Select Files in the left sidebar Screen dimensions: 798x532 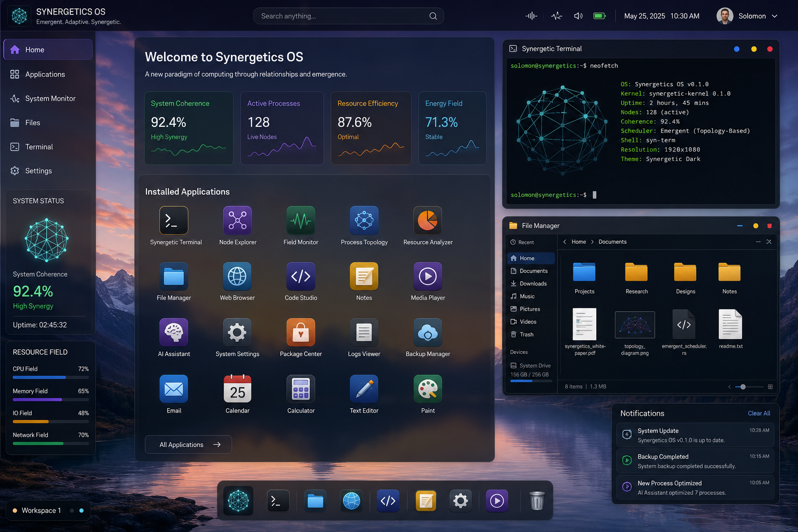[x=48, y=123]
